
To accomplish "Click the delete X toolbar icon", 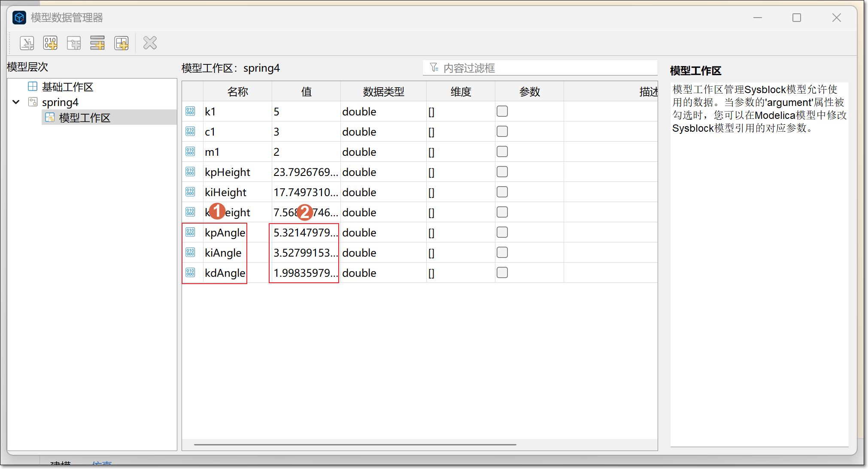I will (150, 43).
